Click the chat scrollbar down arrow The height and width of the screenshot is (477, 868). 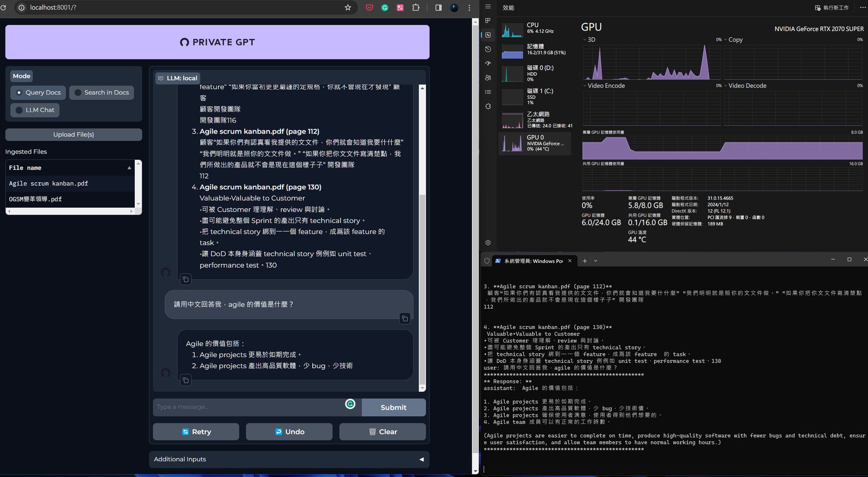[x=422, y=388]
